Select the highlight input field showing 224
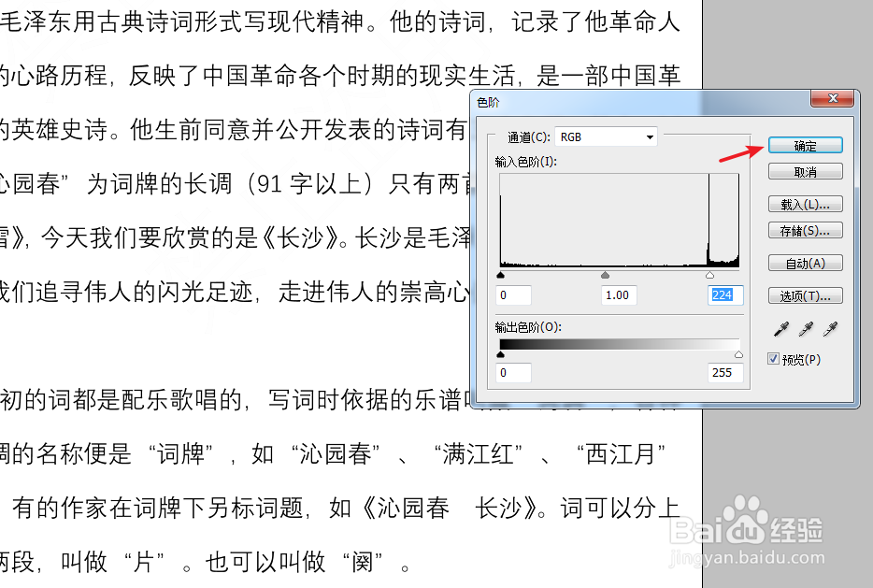The height and width of the screenshot is (588, 873). pos(724,294)
